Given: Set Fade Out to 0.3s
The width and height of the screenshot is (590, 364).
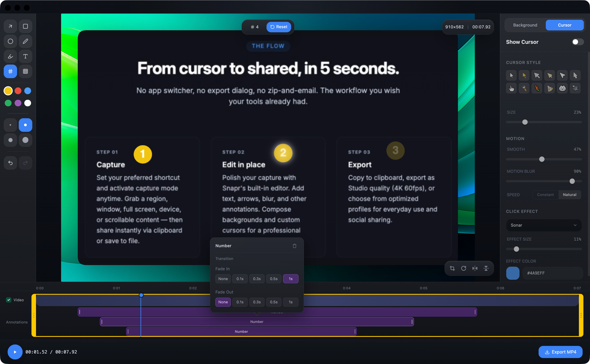Looking at the screenshot, I should point(257,302).
